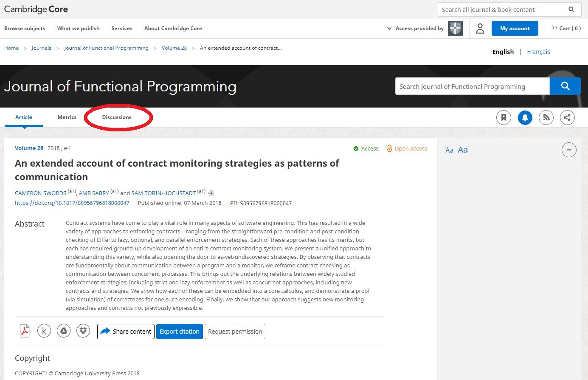
Task: Click the Journal of Functional Programming heading
Action: (120, 86)
